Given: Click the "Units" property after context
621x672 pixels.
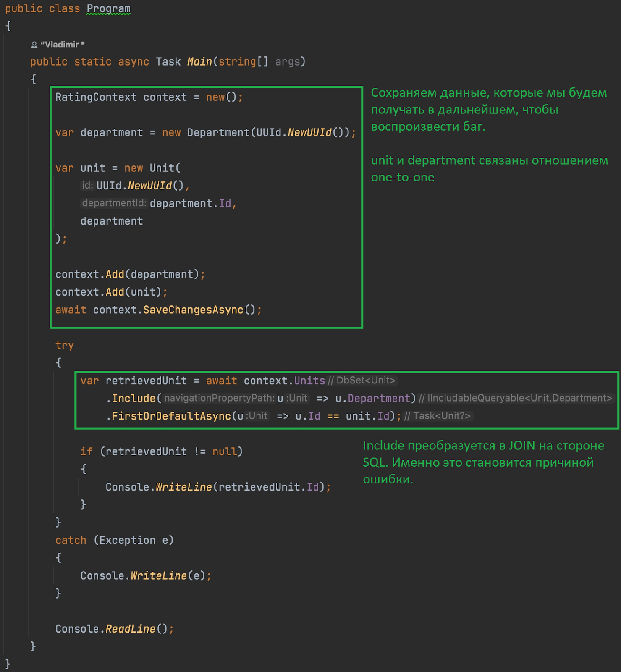Looking at the screenshot, I should 309,381.
